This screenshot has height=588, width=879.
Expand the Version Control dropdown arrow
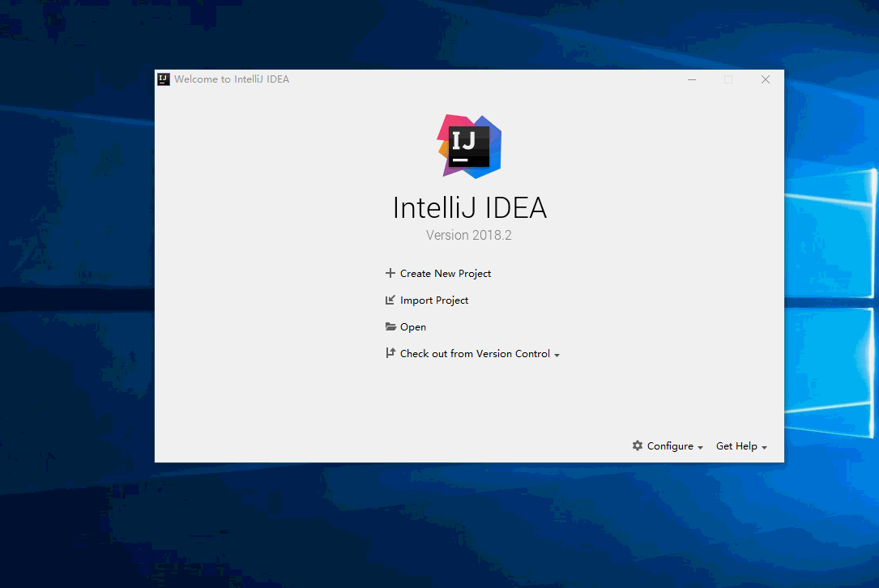pos(557,355)
